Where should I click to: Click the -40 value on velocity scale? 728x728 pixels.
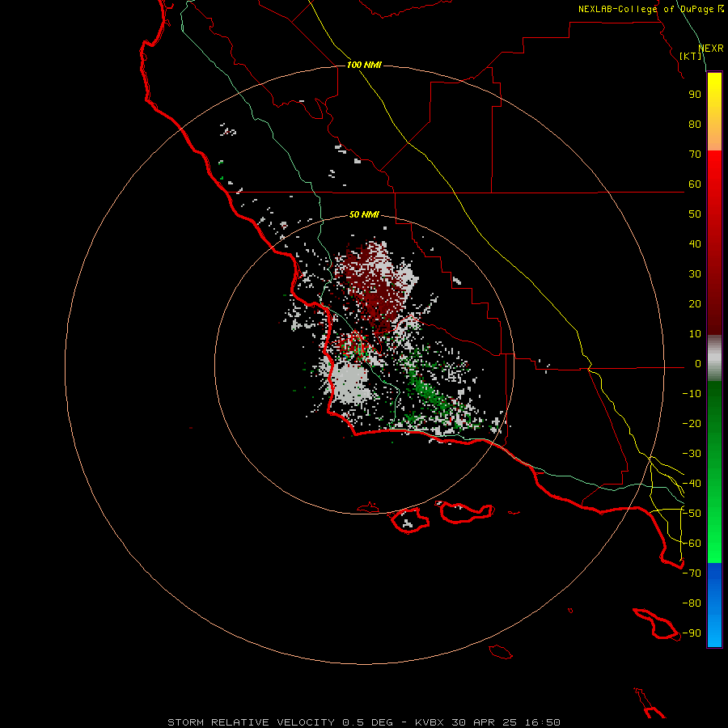[692, 484]
